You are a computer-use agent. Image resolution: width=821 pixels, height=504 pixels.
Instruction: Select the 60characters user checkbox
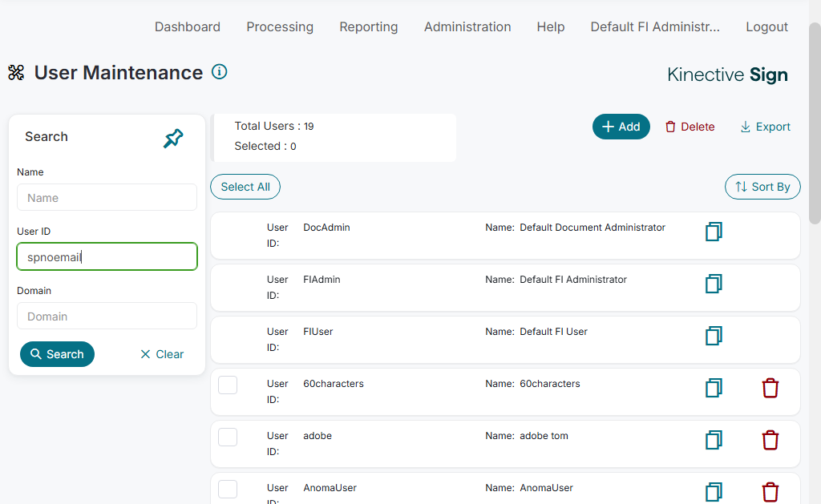click(228, 385)
